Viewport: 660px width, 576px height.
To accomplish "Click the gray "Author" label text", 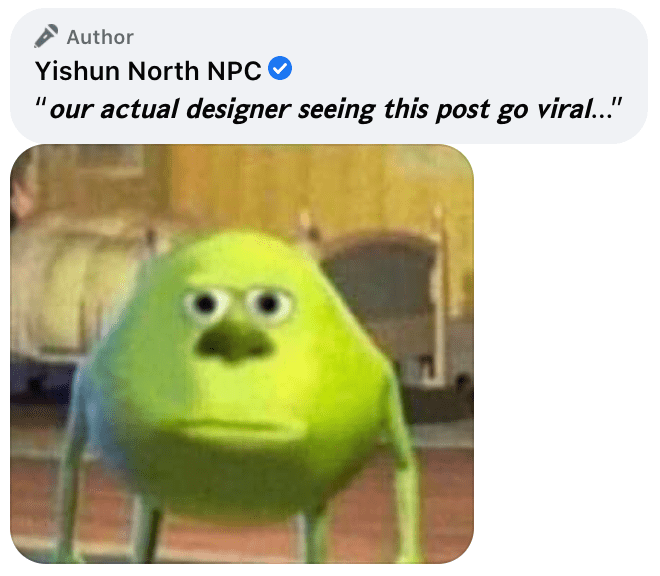I will (x=100, y=37).
